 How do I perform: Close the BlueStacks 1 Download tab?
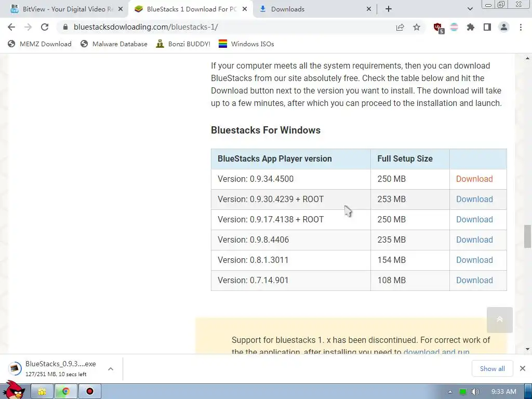(x=245, y=9)
